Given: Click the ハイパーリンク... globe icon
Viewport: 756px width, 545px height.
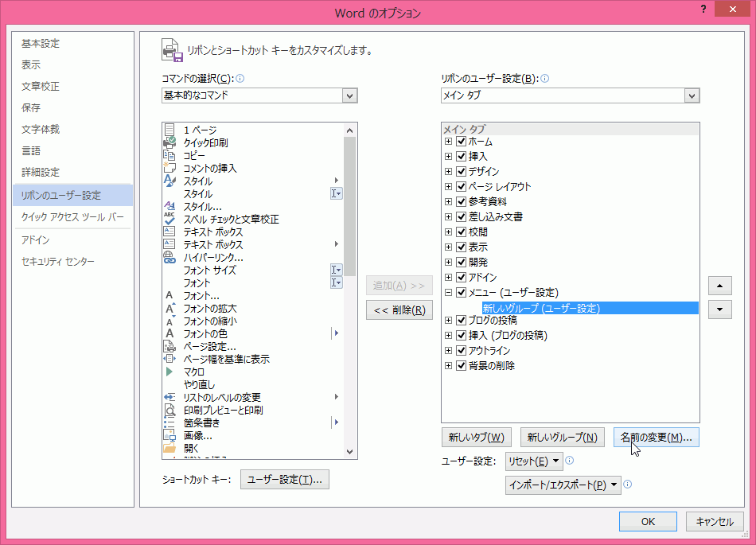Looking at the screenshot, I should pos(170,257).
